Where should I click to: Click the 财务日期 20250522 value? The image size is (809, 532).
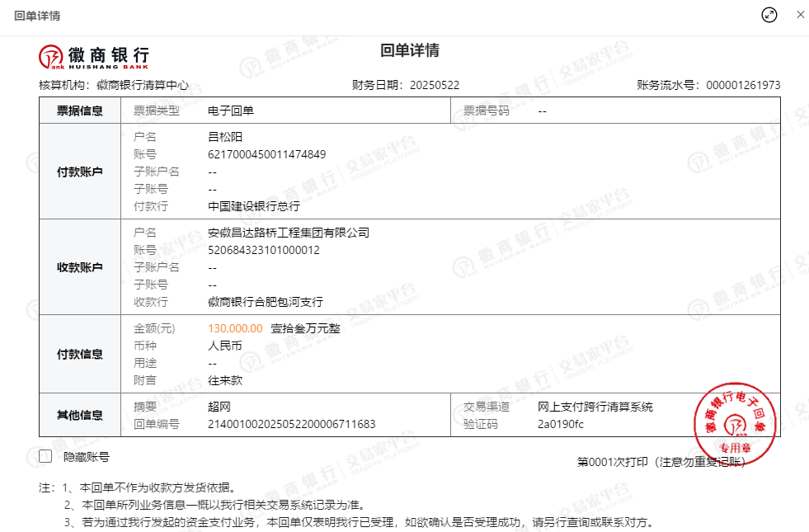click(434, 85)
